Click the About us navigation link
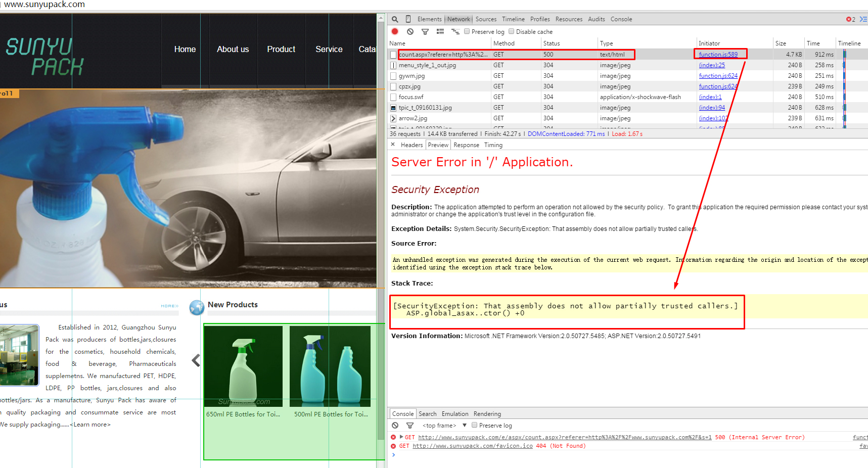The image size is (868, 468). coord(233,49)
